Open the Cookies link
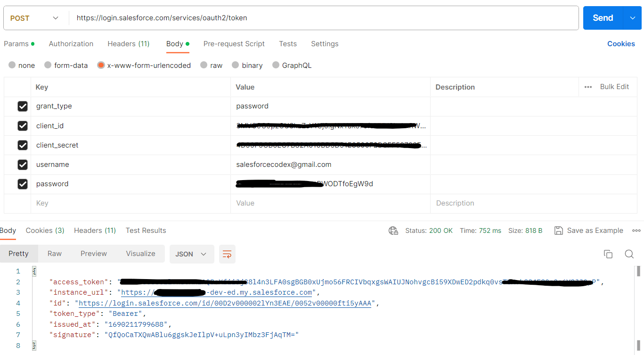 click(621, 44)
